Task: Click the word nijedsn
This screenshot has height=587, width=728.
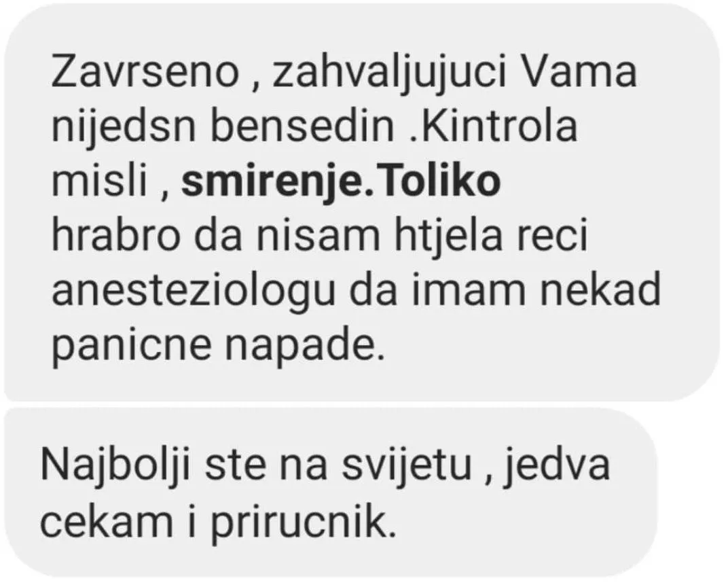Action: (x=124, y=128)
